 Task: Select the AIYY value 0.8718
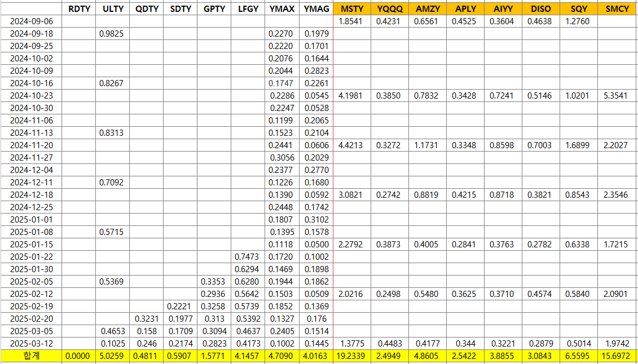point(503,194)
